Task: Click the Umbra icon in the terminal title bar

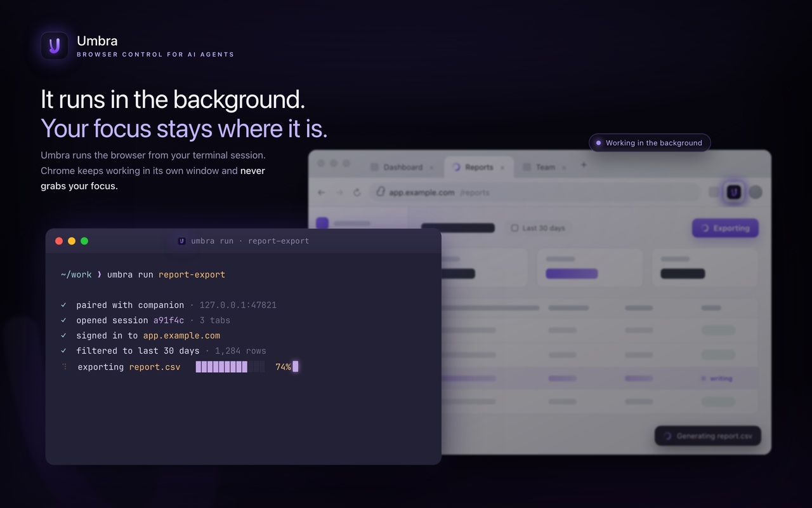Action: tap(181, 241)
